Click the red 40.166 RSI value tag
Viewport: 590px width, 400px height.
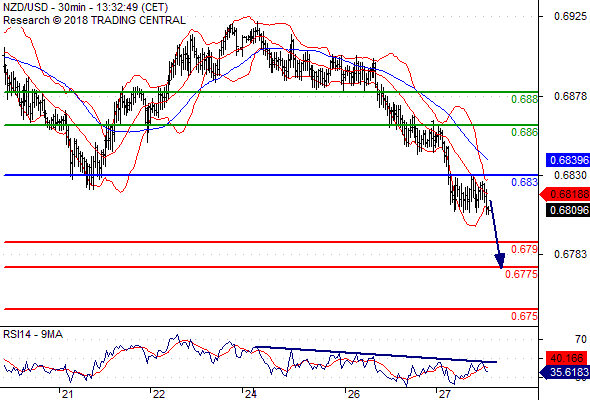[566, 358]
